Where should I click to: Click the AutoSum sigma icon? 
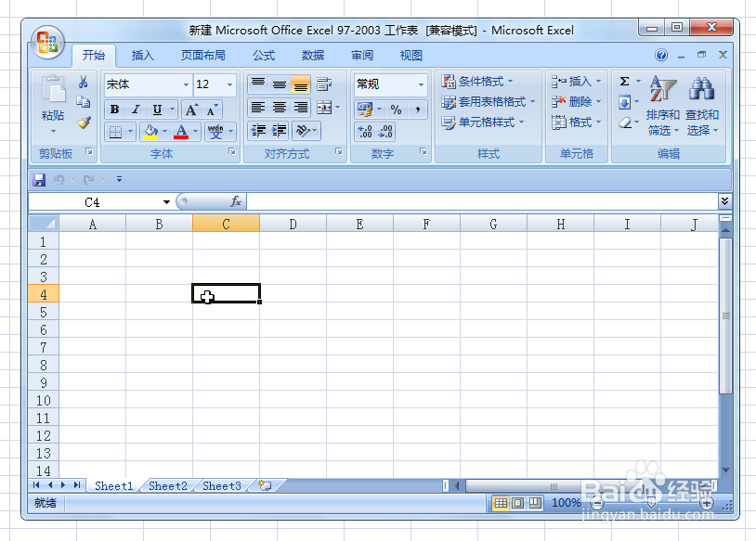[624, 82]
